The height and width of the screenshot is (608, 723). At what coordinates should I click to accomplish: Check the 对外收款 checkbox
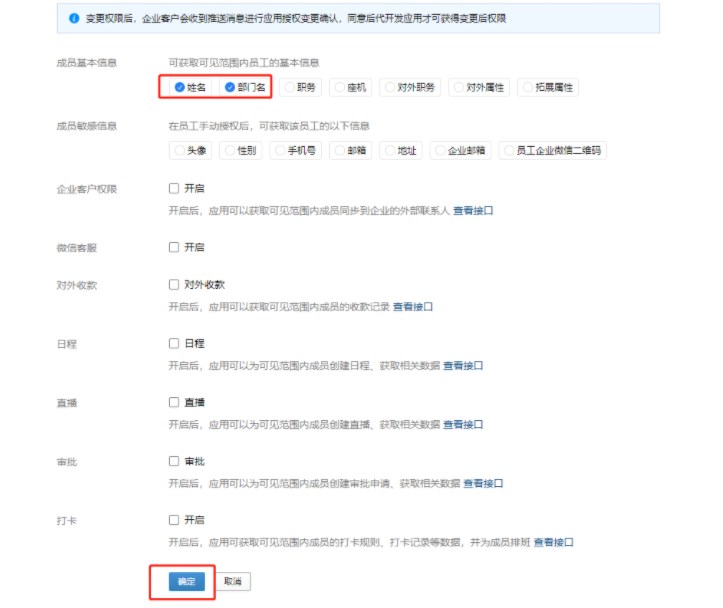(174, 284)
